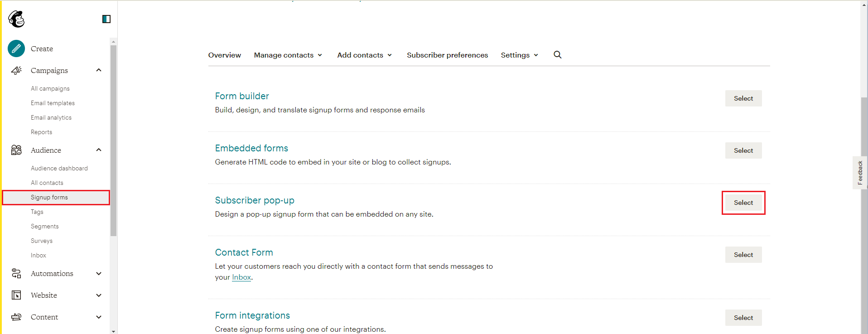The image size is (868, 334).
Task: Click the Create pencil icon
Action: click(16, 48)
